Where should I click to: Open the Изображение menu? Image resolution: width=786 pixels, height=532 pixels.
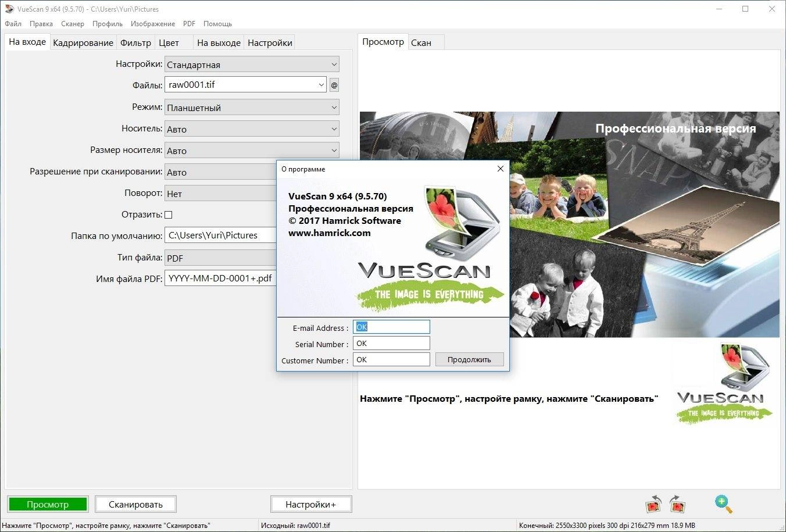153,24
